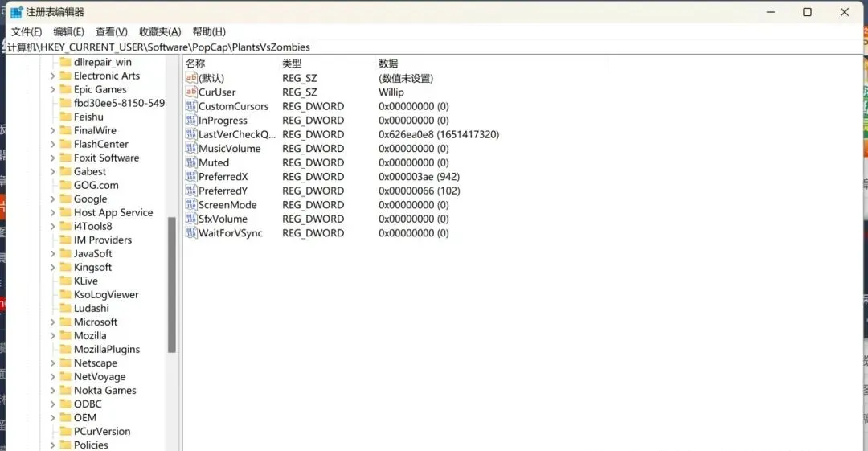Minimize the Registry Editor window
This screenshot has width=868, height=451.
771,12
